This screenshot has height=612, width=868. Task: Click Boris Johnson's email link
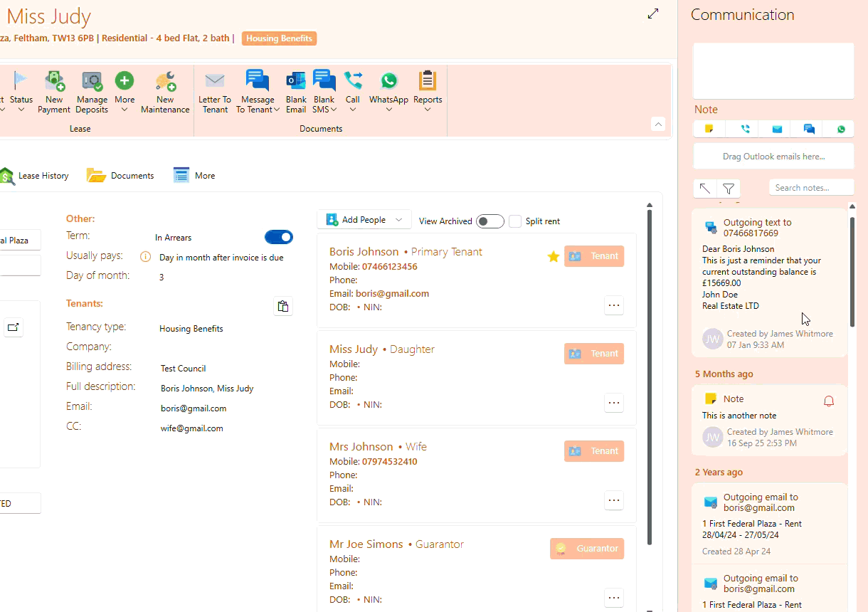coord(392,293)
